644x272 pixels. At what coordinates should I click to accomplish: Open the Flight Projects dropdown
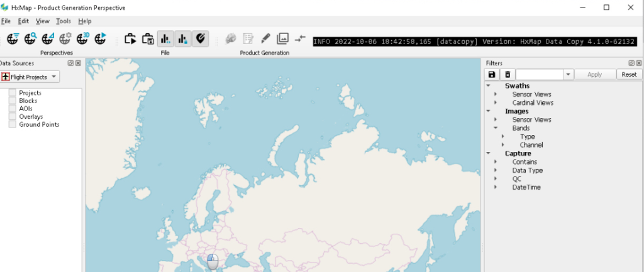pyautogui.click(x=30, y=77)
